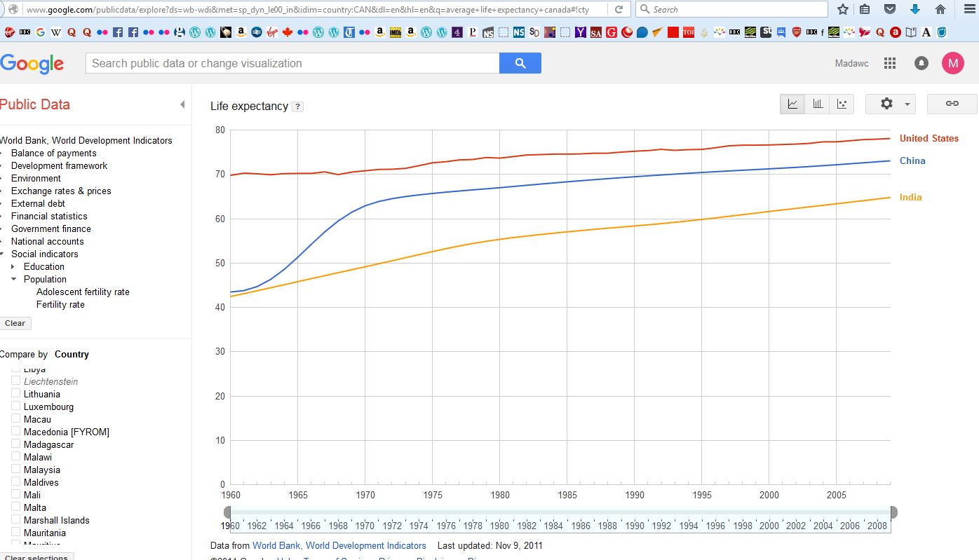Click the link/share chart icon

point(952,104)
